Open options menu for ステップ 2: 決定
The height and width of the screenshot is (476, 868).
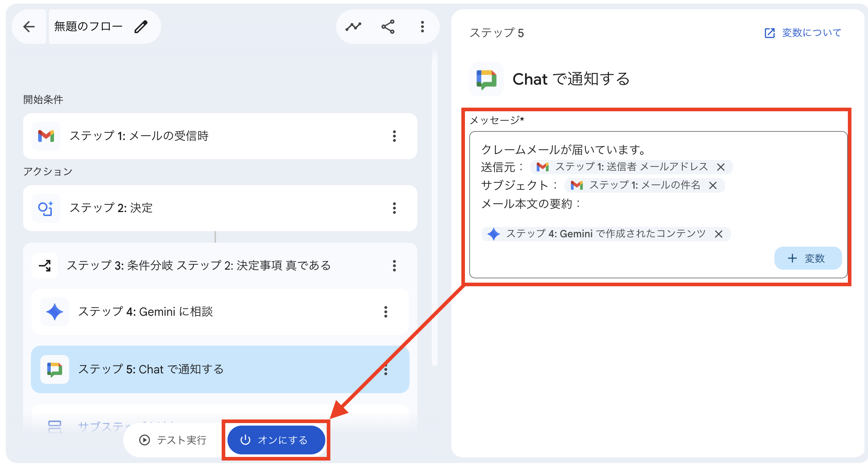click(394, 208)
